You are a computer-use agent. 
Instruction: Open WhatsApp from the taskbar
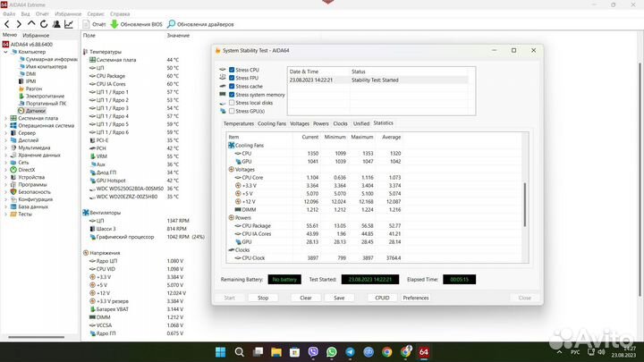pyautogui.click(x=332, y=352)
